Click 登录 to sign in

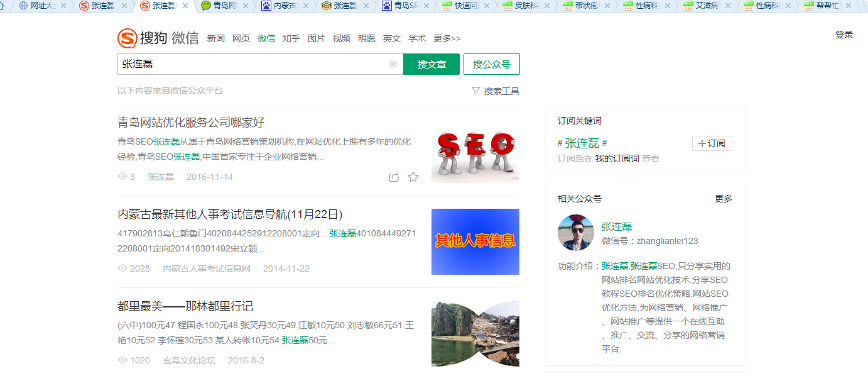pyautogui.click(x=844, y=35)
